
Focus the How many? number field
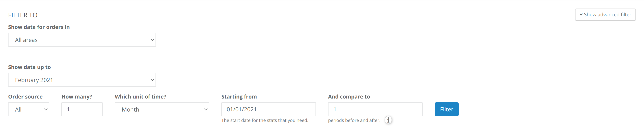pos(82,109)
